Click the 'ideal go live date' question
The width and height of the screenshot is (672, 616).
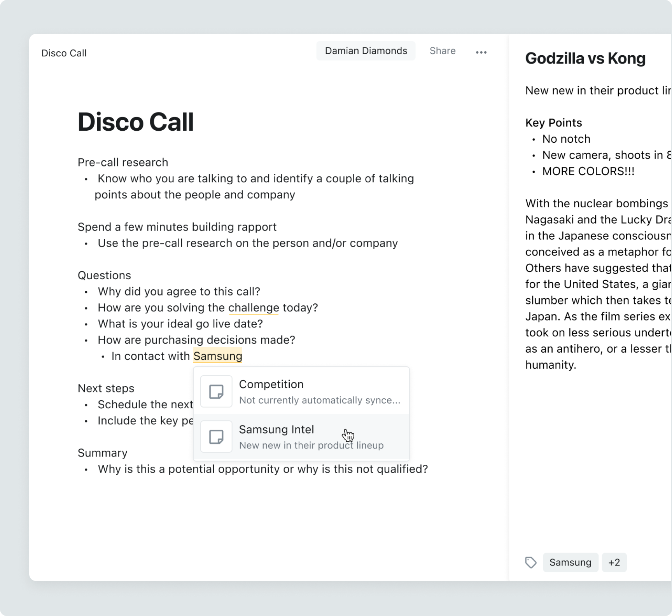click(x=180, y=324)
